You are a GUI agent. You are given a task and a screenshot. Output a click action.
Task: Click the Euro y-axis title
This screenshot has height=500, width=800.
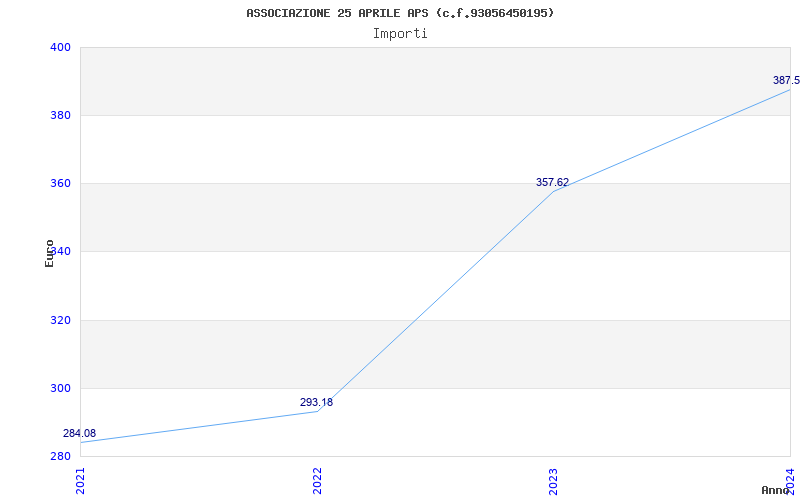click(49, 253)
